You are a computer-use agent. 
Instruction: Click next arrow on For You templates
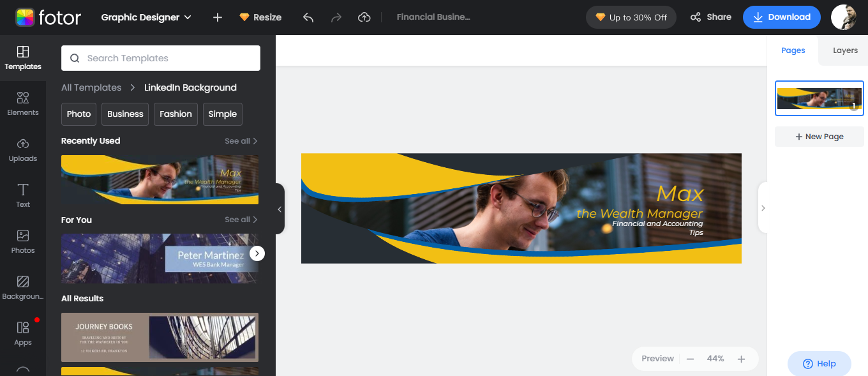[x=257, y=253]
